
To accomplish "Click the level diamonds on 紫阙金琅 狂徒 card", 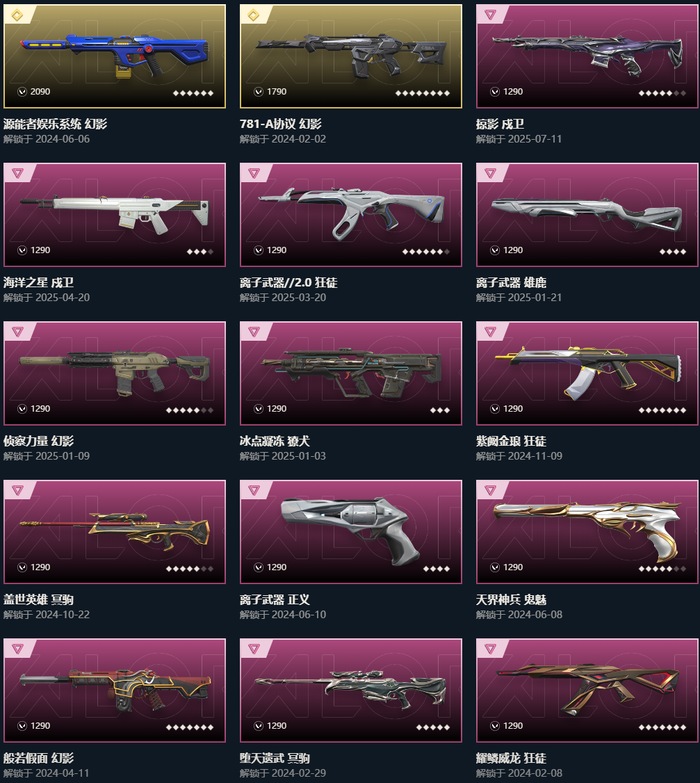I will pyautogui.click(x=662, y=410).
